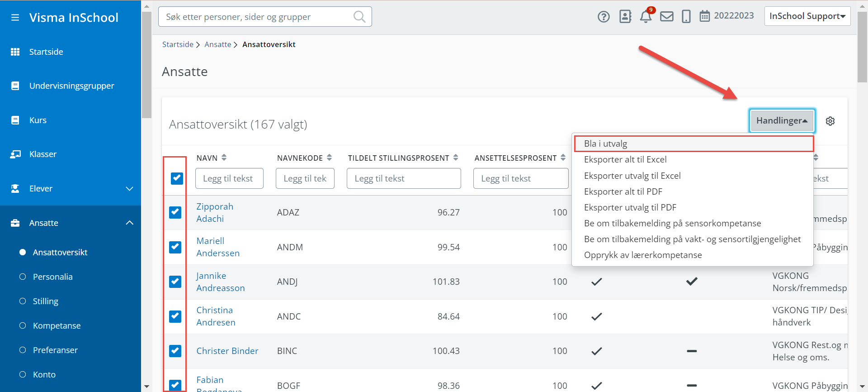Expand the Elever sidebar chevron

click(130, 188)
